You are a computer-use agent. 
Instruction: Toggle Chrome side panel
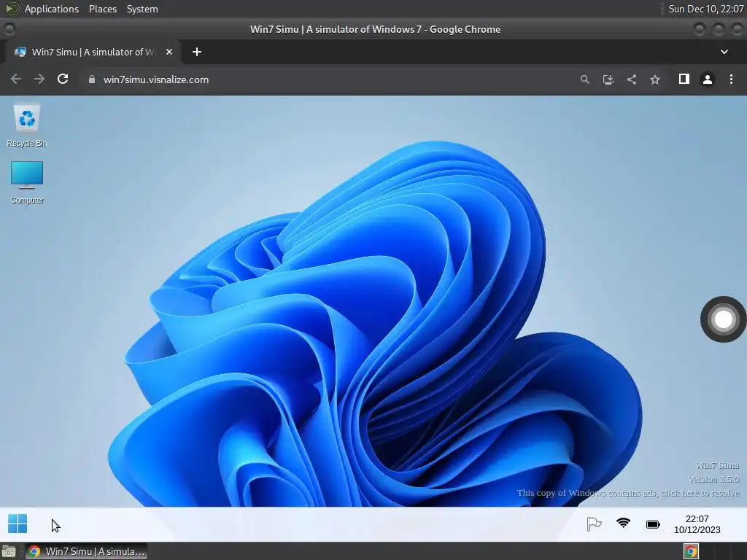[x=684, y=79]
